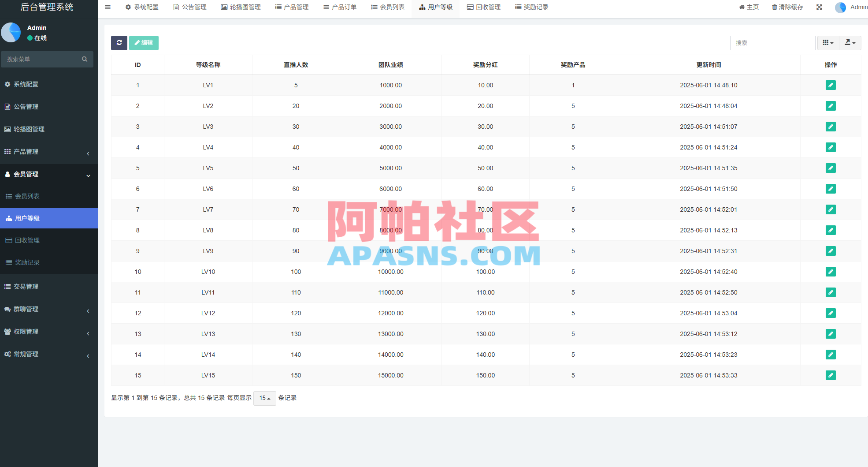The height and width of the screenshot is (467, 868).
Task: Enter fullscreen using the expand icon
Action: (x=819, y=7)
